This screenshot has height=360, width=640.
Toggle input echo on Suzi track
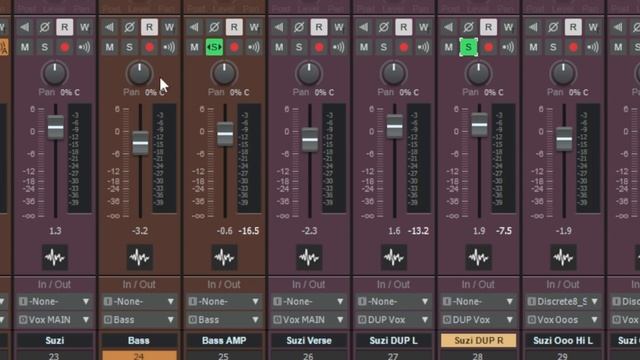(x=84, y=47)
